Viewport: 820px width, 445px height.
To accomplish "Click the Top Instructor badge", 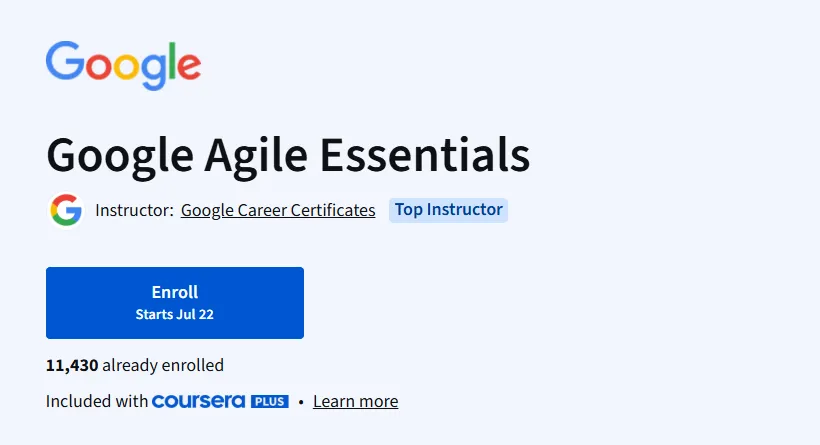I will (x=448, y=210).
